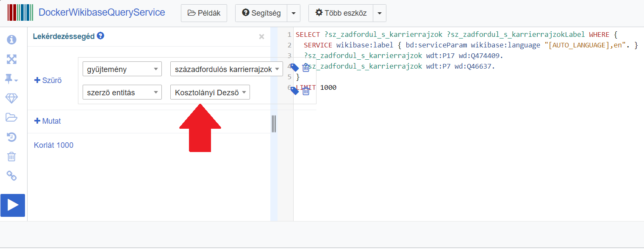Close the Lekérdezéssegéd panel
Image resolution: width=644 pixels, height=249 pixels.
click(x=261, y=37)
